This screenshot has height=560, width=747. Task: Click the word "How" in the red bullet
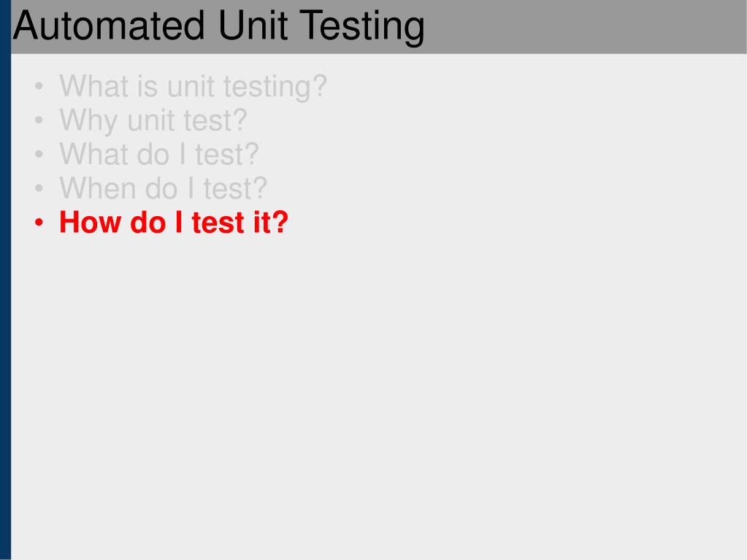tap(90, 223)
